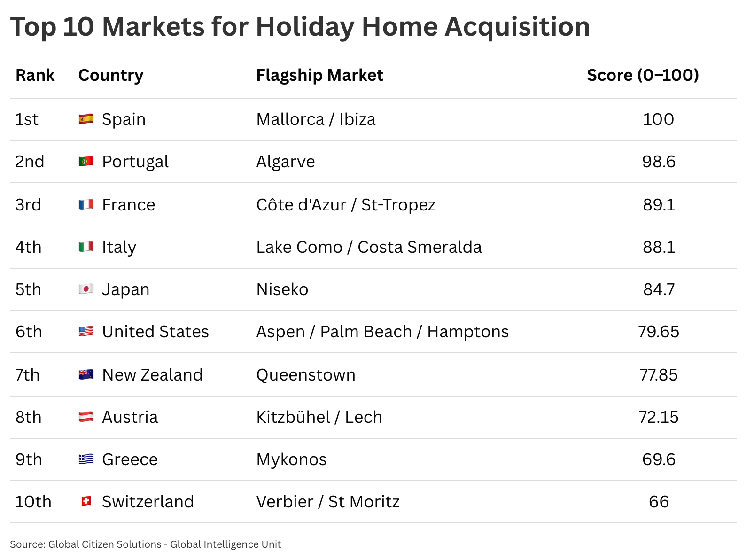This screenshot has width=746, height=560.
Task: Click the Country column header
Action: pos(111,75)
